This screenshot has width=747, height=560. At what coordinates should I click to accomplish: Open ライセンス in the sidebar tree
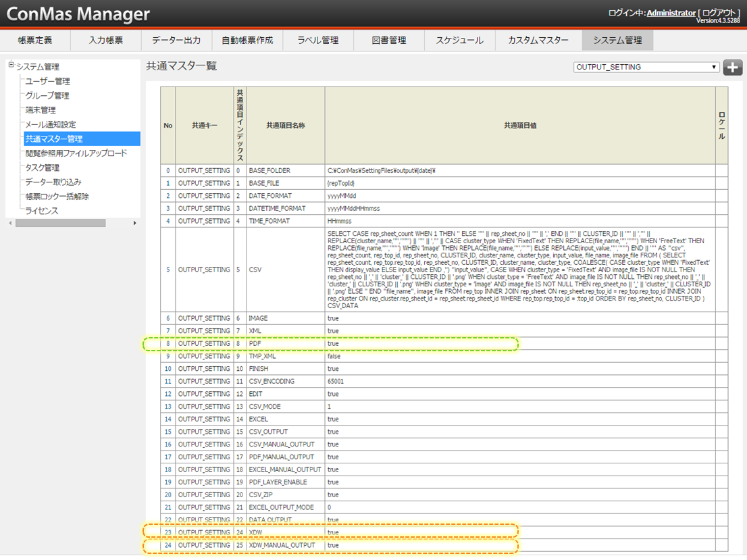42,211
